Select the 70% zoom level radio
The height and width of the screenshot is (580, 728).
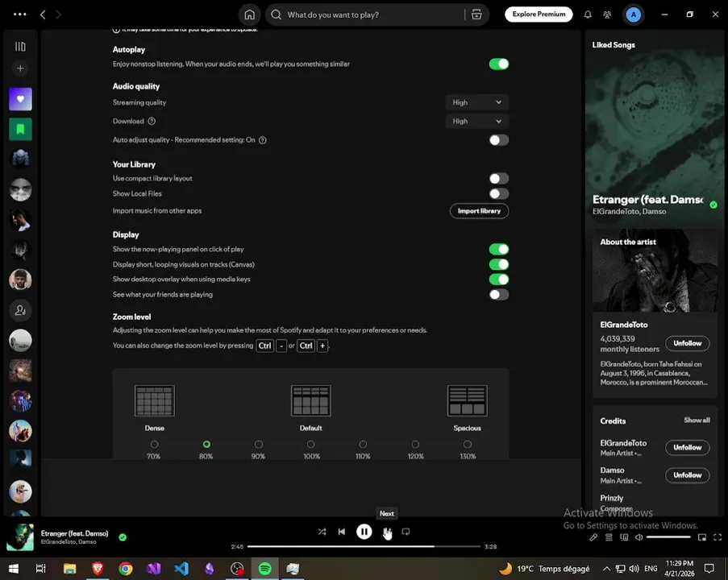[154, 445]
